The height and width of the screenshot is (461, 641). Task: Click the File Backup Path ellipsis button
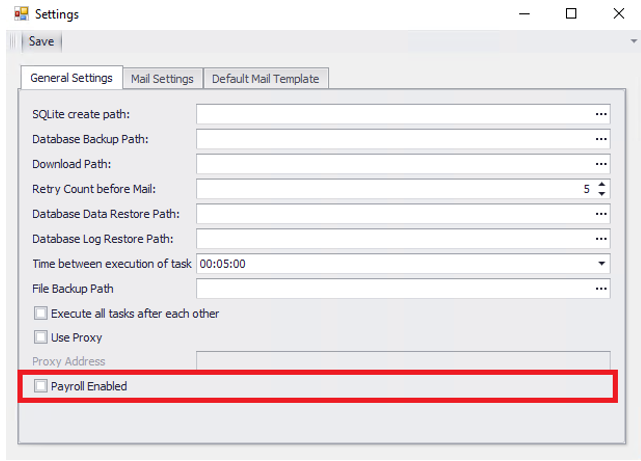point(601,289)
